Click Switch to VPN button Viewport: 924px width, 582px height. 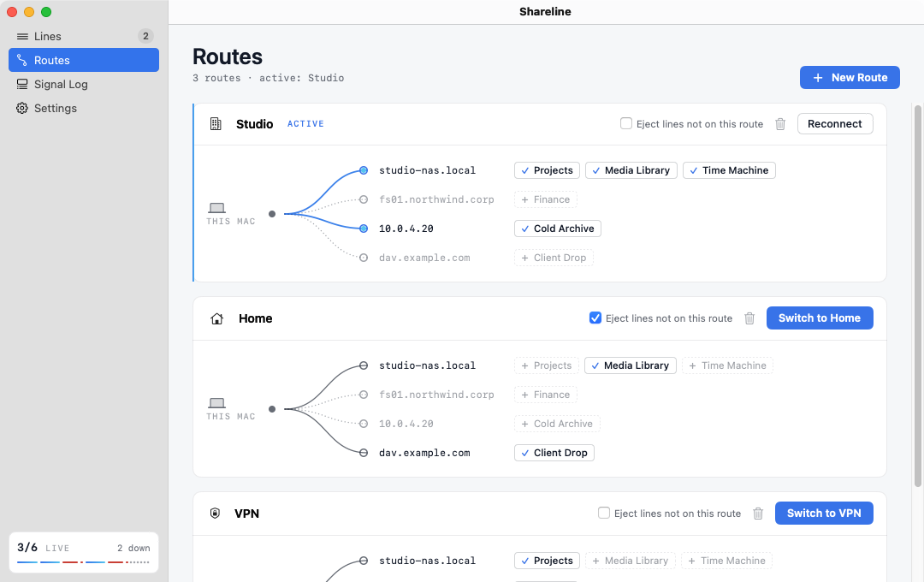click(x=824, y=513)
